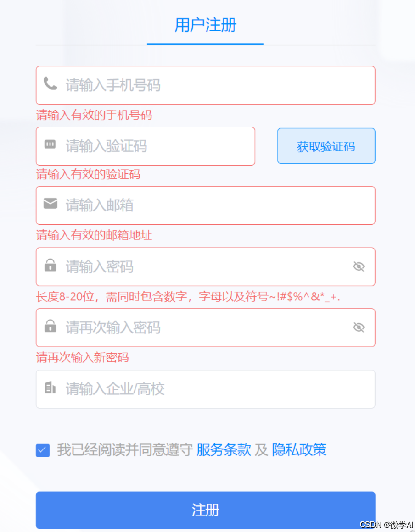Screen dimensions: 415x532
Task: Click the phone handset icon
Action: 50,83
